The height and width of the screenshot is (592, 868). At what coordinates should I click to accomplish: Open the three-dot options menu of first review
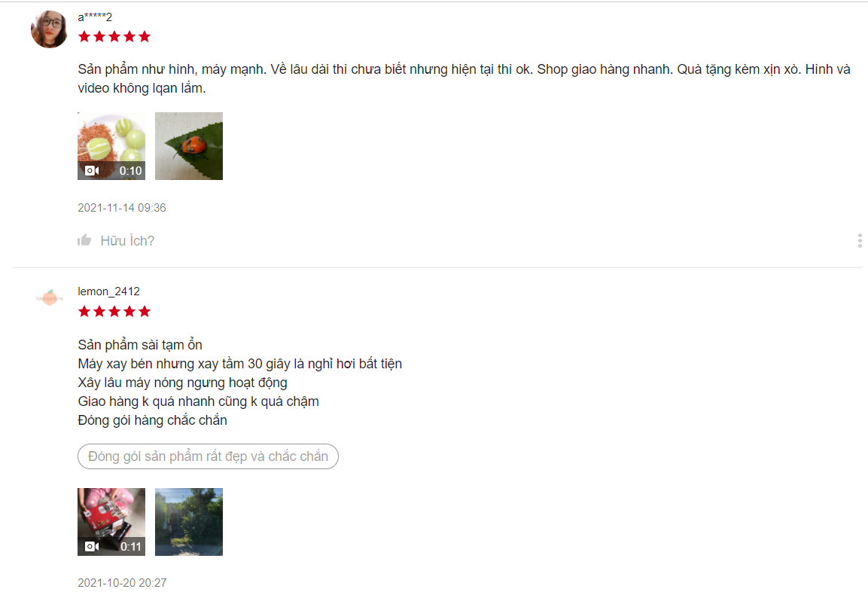click(859, 240)
